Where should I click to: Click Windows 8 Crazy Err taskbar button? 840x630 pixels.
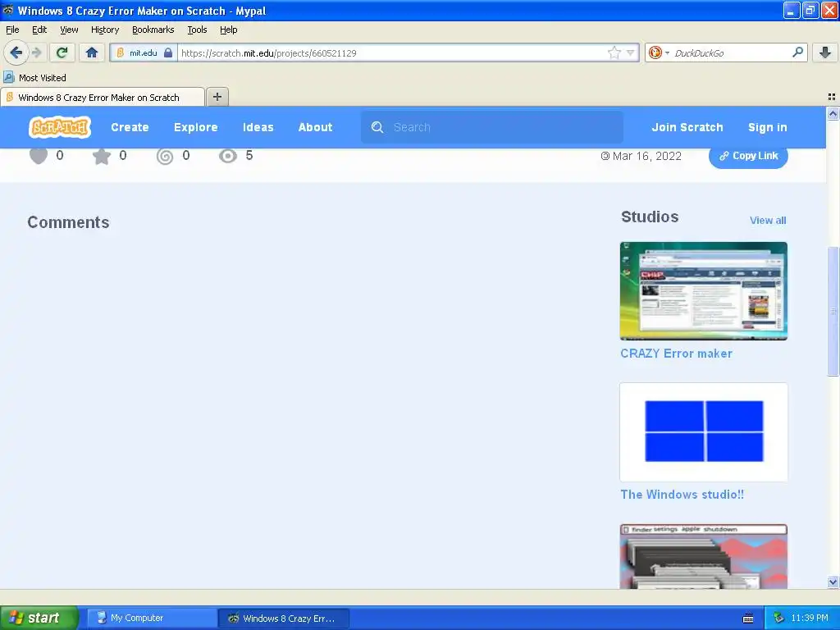click(x=284, y=618)
